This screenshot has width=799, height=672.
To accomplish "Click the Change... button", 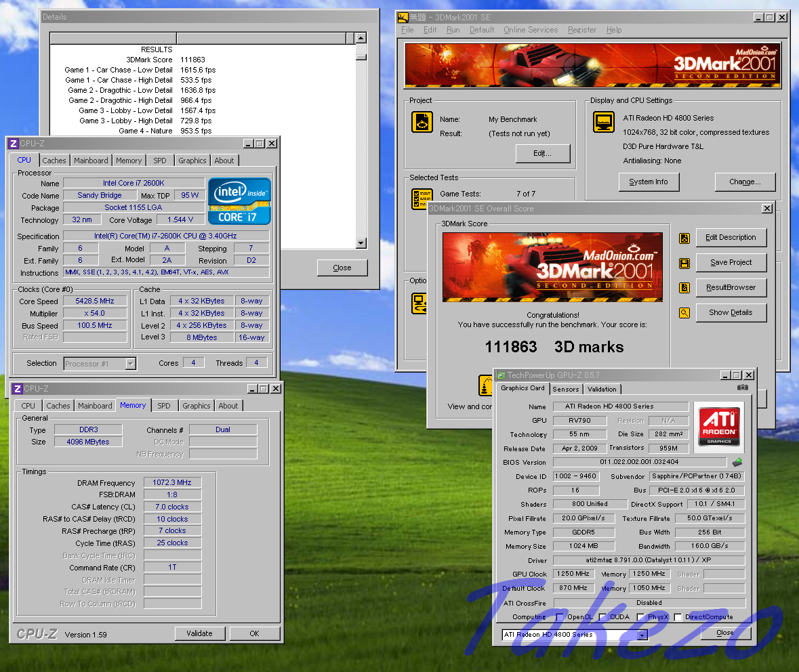I will [745, 182].
